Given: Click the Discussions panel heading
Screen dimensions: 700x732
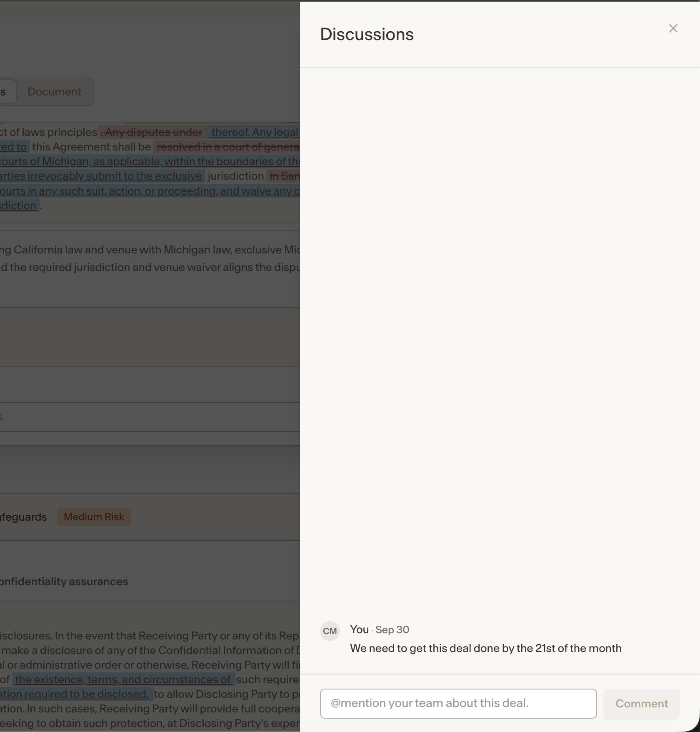Looking at the screenshot, I should (x=367, y=34).
